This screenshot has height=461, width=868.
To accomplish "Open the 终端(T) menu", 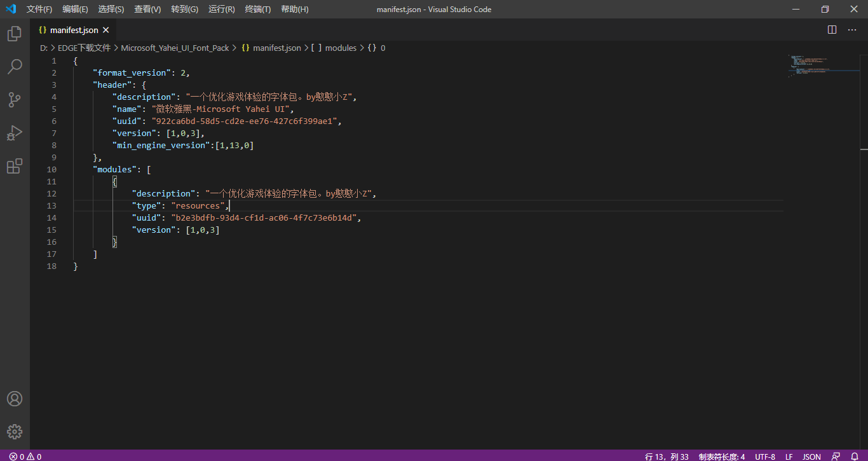I will click(257, 9).
